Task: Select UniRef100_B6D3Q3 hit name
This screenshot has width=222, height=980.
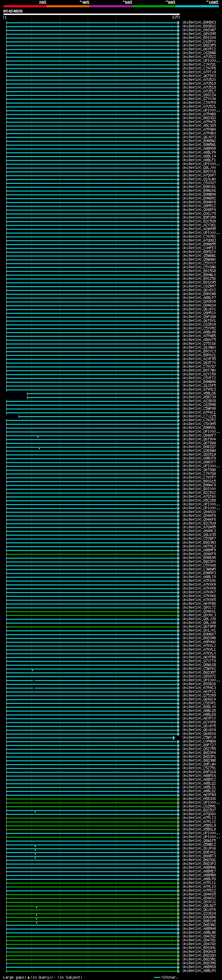Action: 199,118
